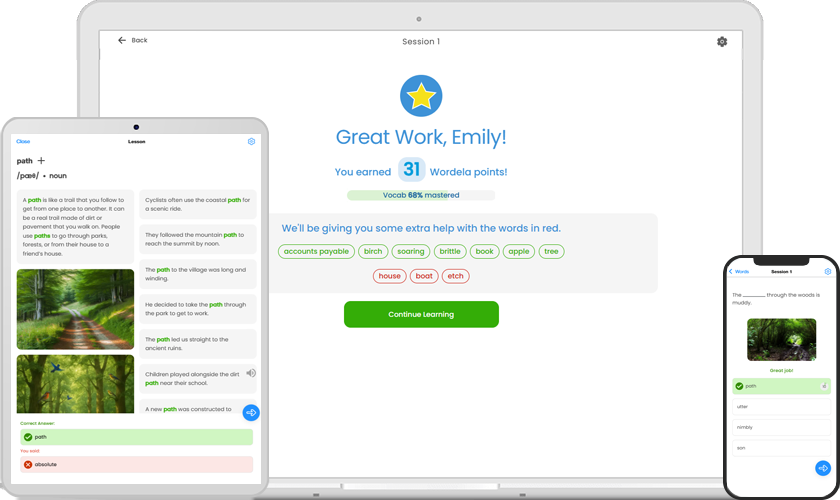Viewport: 840px width, 500px height.
Task: Click the Continue Learning button
Action: pos(421,314)
